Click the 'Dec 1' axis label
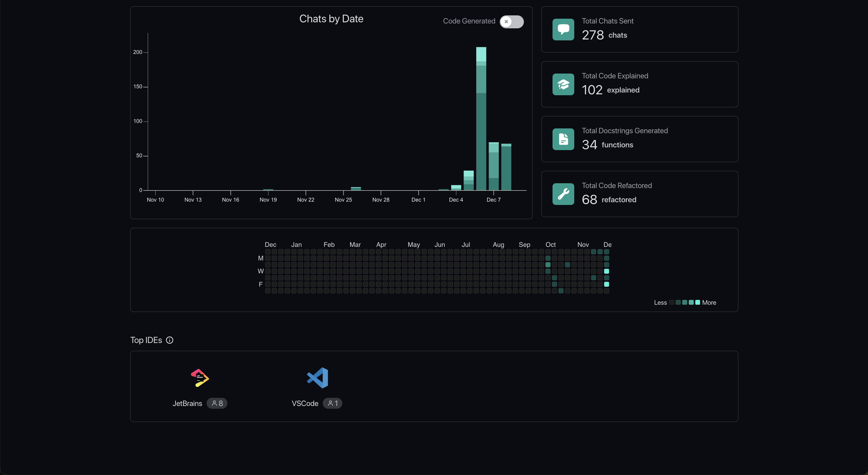 coord(418,200)
